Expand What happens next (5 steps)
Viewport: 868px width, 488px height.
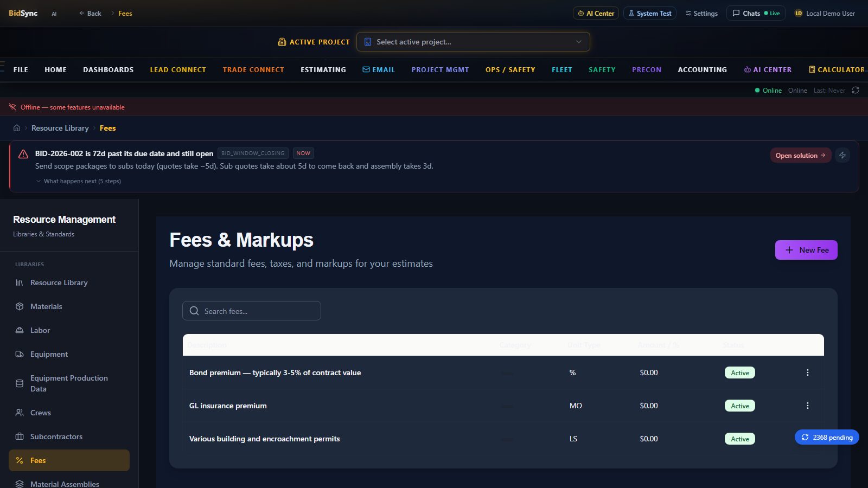[79, 181]
